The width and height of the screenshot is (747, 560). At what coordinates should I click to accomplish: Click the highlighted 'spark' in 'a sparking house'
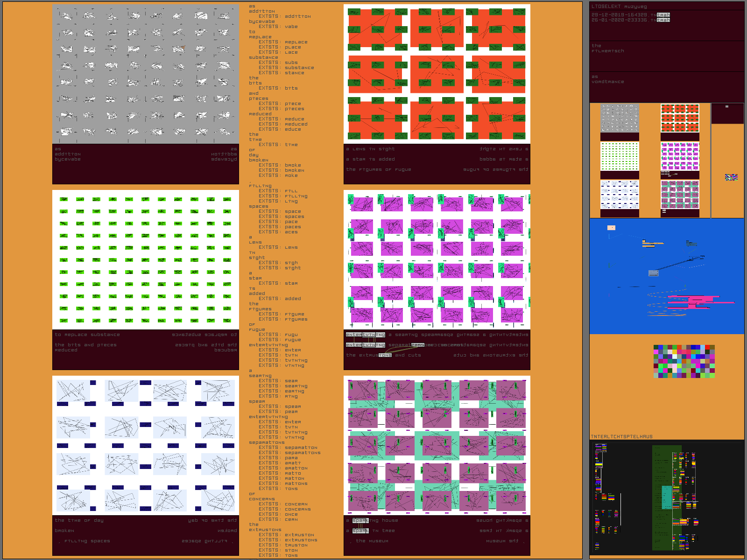pyautogui.click(x=360, y=520)
